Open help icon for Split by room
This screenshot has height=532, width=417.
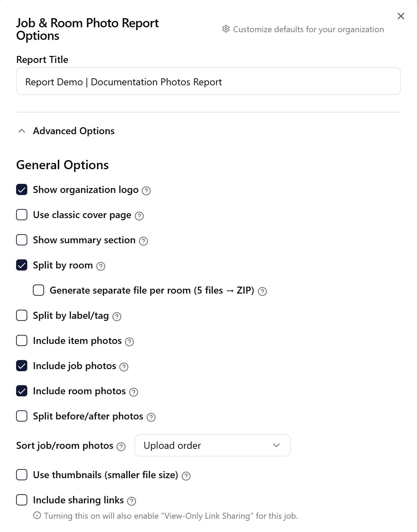click(101, 266)
